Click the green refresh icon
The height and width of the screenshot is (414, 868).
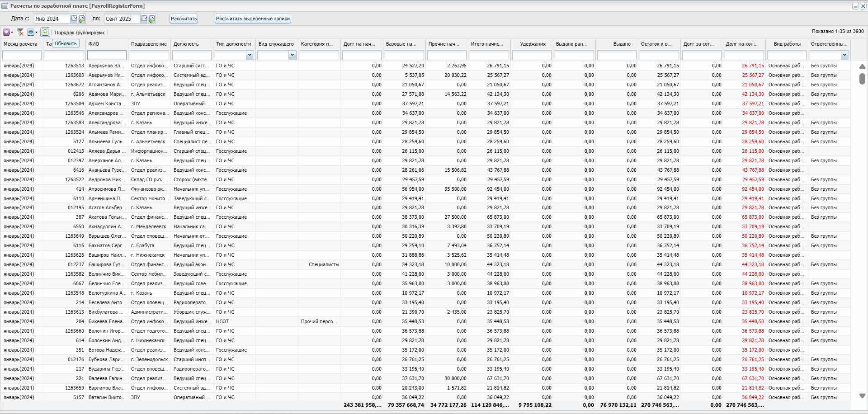coord(45,32)
